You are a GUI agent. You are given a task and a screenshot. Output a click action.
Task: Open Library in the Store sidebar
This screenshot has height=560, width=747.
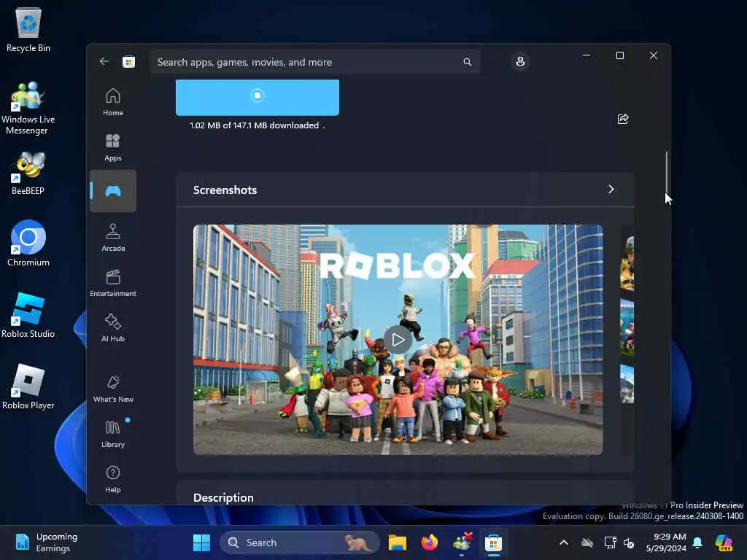coord(113,434)
